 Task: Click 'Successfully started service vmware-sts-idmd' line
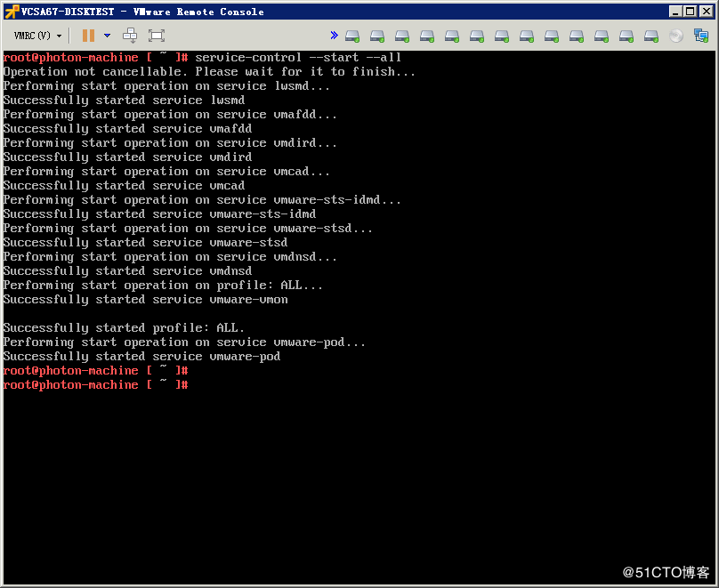(x=159, y=213)
